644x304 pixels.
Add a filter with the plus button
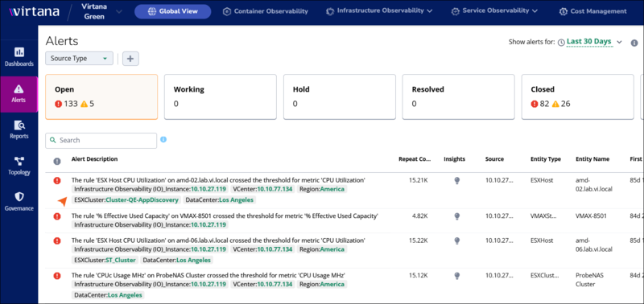130,59
